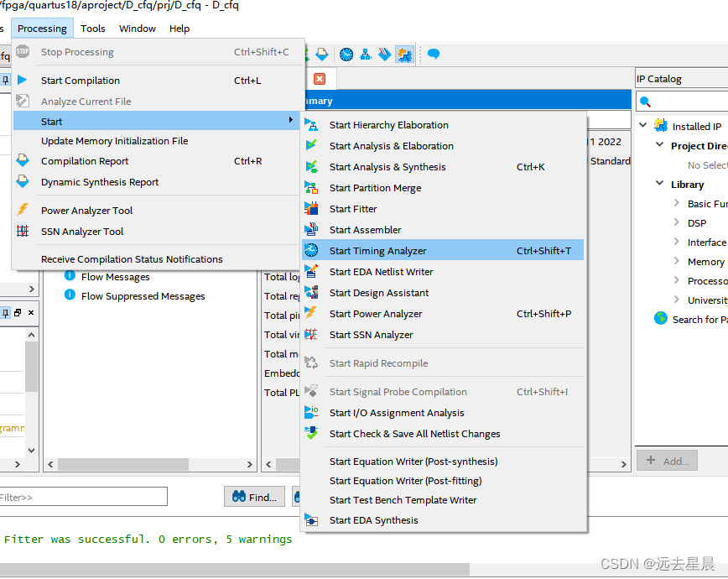Click the messages horizontal scrollbar at bottom
The image size is (728, 579).
pyautogui.click(x=235, y=569)
